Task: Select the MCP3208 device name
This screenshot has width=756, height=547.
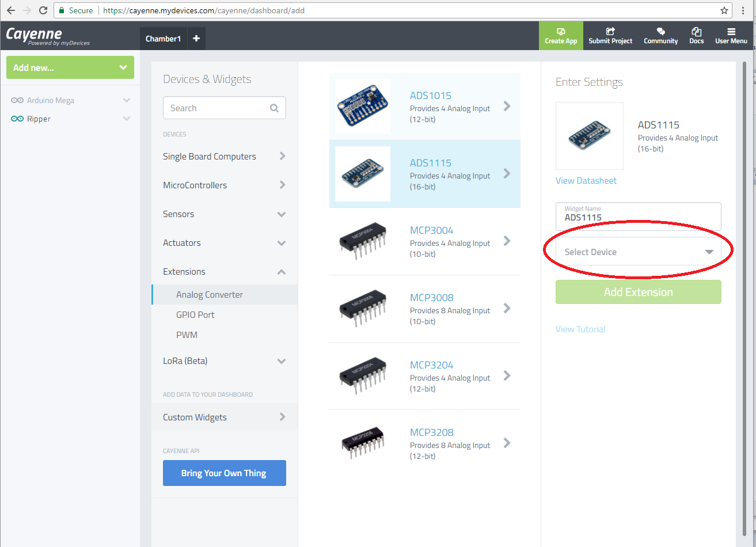Action: point(432,432)
